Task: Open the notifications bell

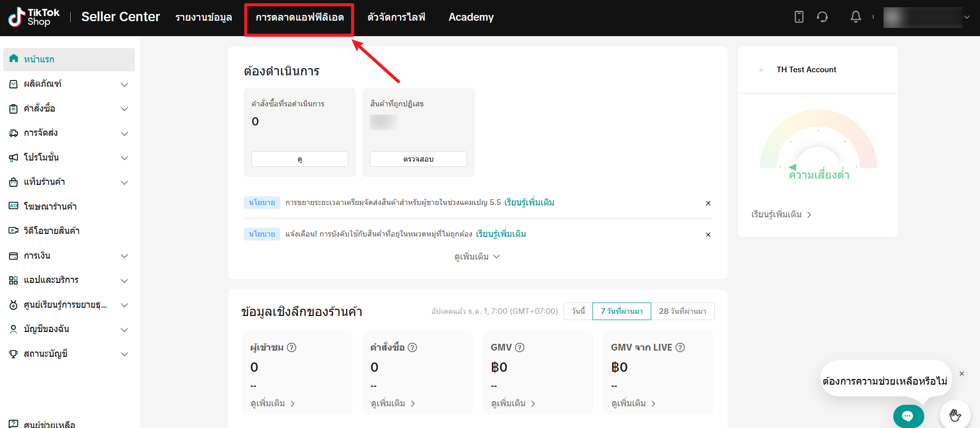Action: [x=856, y=17]
